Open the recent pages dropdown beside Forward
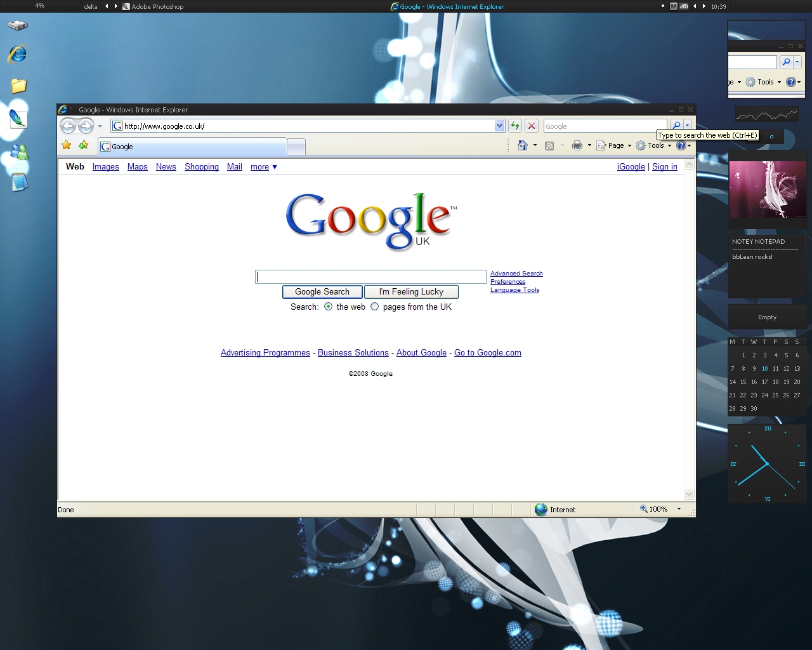 pyautogui.click(x=100, y=126)
